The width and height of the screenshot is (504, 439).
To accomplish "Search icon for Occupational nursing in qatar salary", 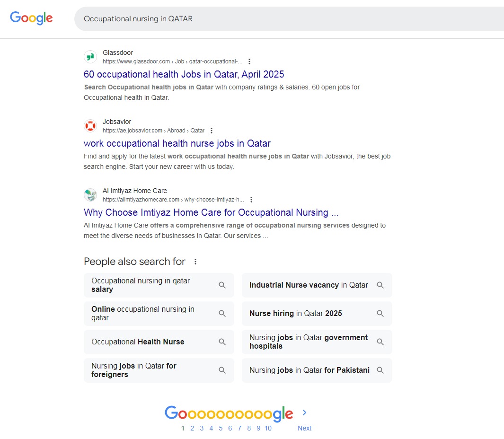I will click(x=222, y=285).
